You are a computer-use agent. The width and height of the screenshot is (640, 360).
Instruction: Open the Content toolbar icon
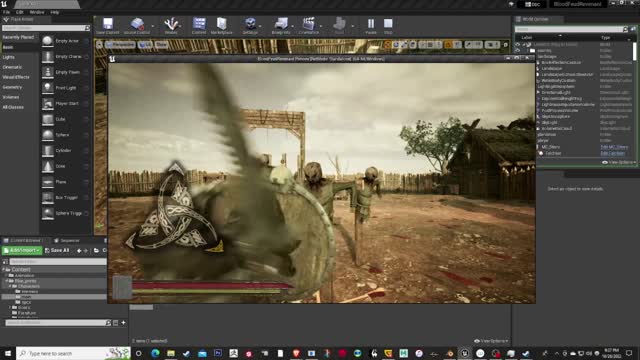click(x=199, y=25)
